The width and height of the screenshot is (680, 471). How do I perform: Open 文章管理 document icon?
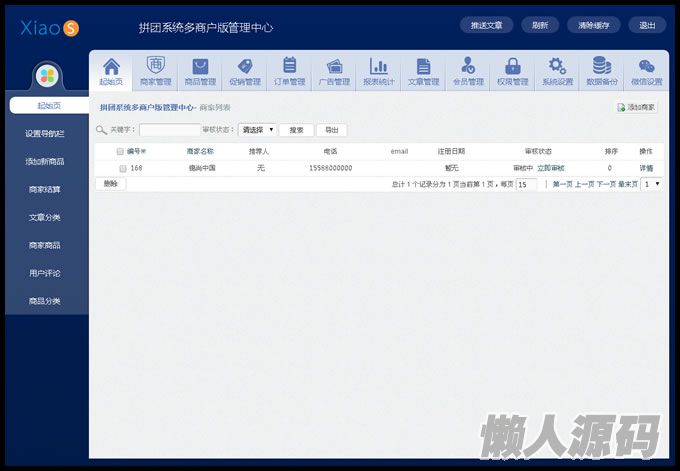coord(424,71)
